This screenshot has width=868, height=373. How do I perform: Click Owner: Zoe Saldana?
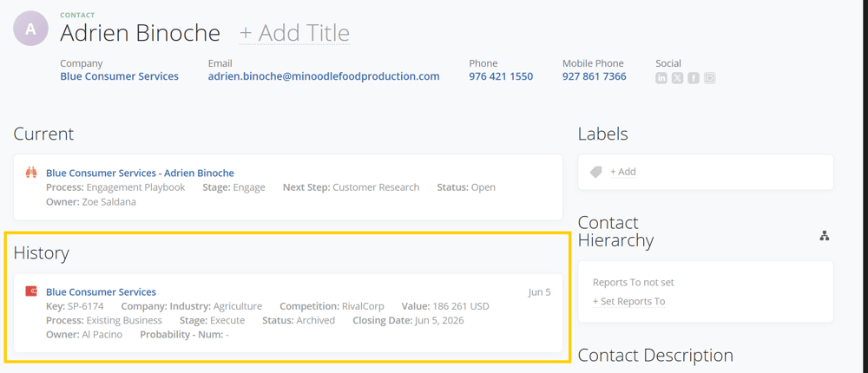pos(91,201)
